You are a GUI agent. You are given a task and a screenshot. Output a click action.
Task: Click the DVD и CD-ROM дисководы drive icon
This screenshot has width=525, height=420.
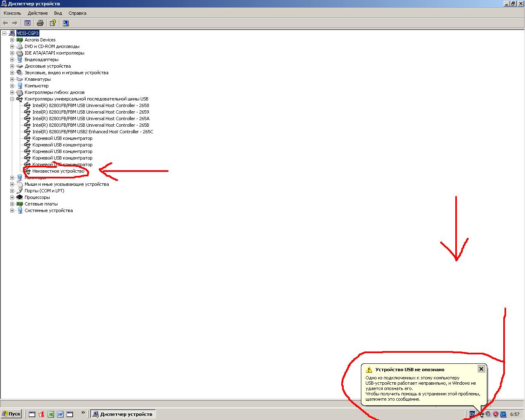coord(19,46)
